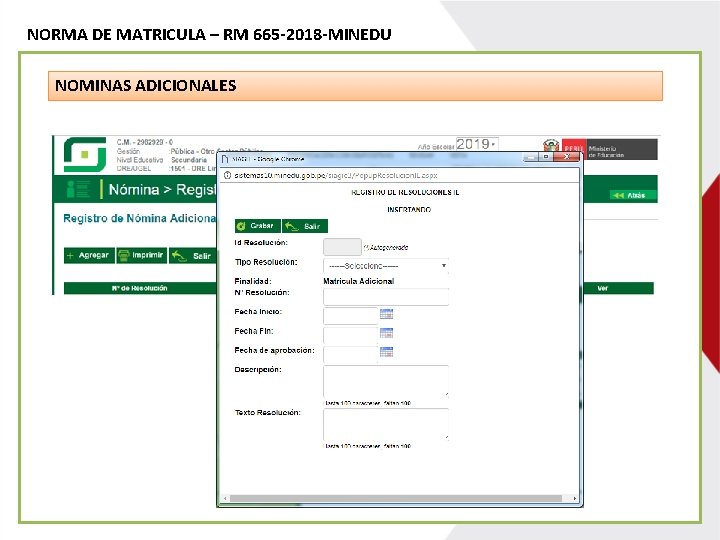Close the popup Chrome window
Viewport: 720px width, 540px height.
[567, 157]
